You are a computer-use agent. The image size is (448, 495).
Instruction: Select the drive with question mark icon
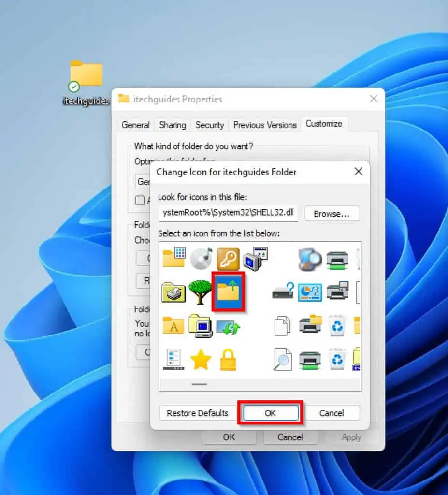[x=283, y=292]
